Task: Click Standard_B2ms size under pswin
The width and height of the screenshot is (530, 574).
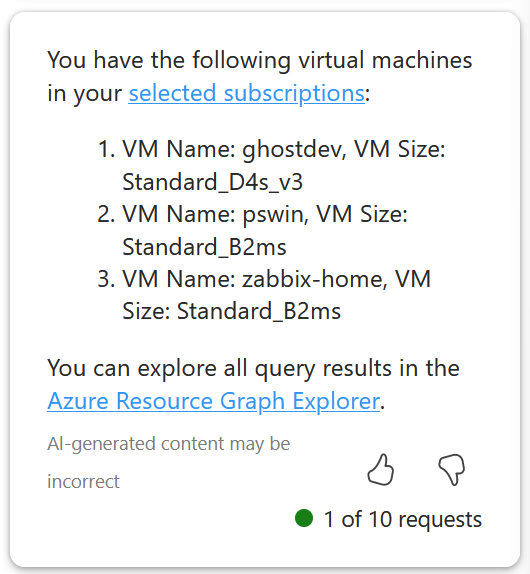Action: [x=204, y=247]
